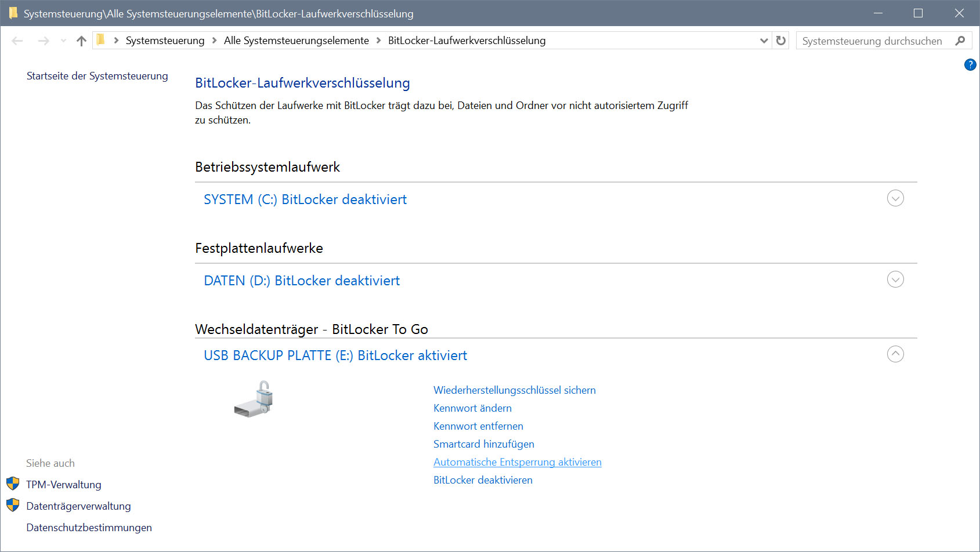This screenshot has width=980, height=552.
Task: Click the Refresh button in address bar
Action: click(781, 41)
